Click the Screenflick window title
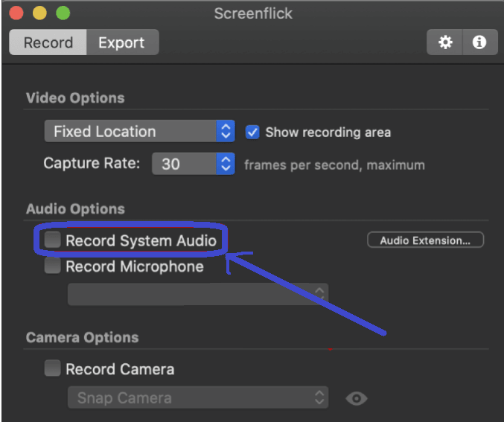 (252, 13)
